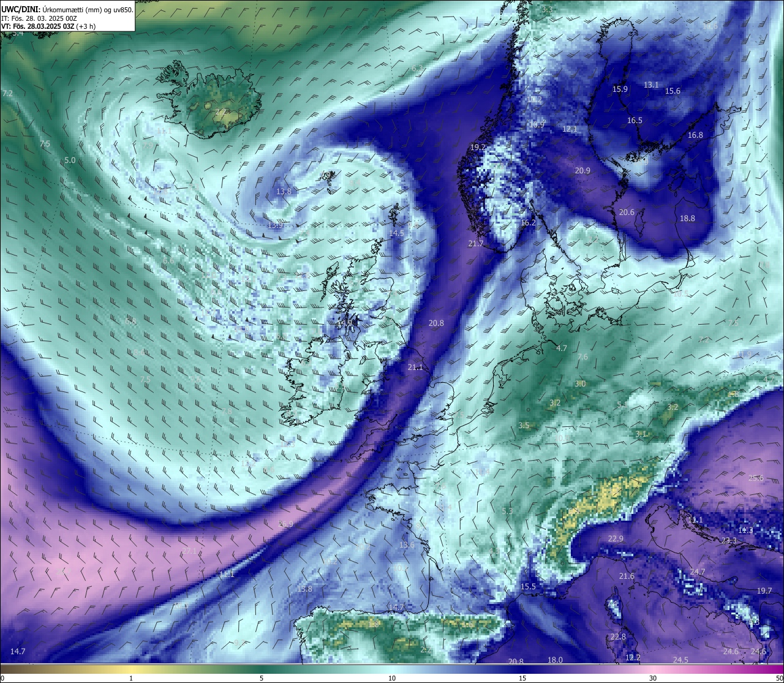The image size is (784, 683).
Task: Click the 12.2 value on the map
Action: 633,657
